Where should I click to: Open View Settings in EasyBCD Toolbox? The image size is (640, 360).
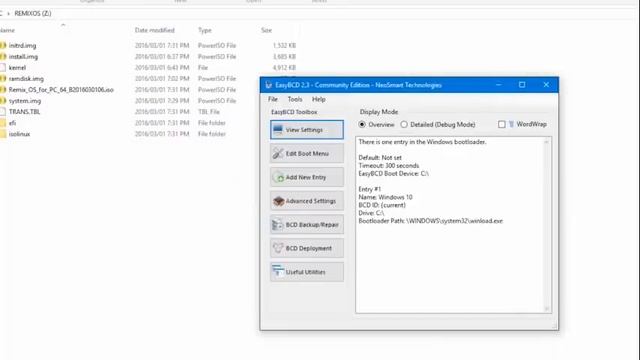click(307, 130)
